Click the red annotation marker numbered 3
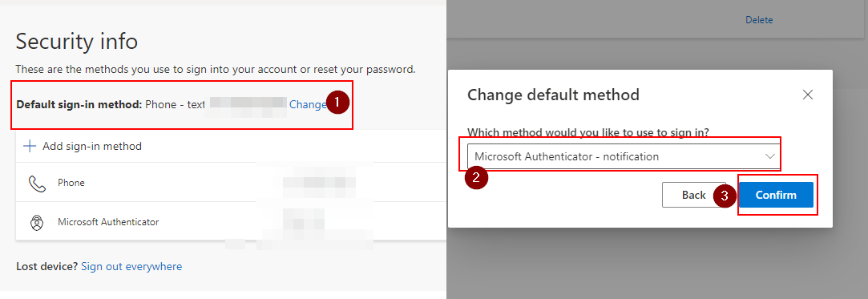The image size is (868, 299). (725, 196)
